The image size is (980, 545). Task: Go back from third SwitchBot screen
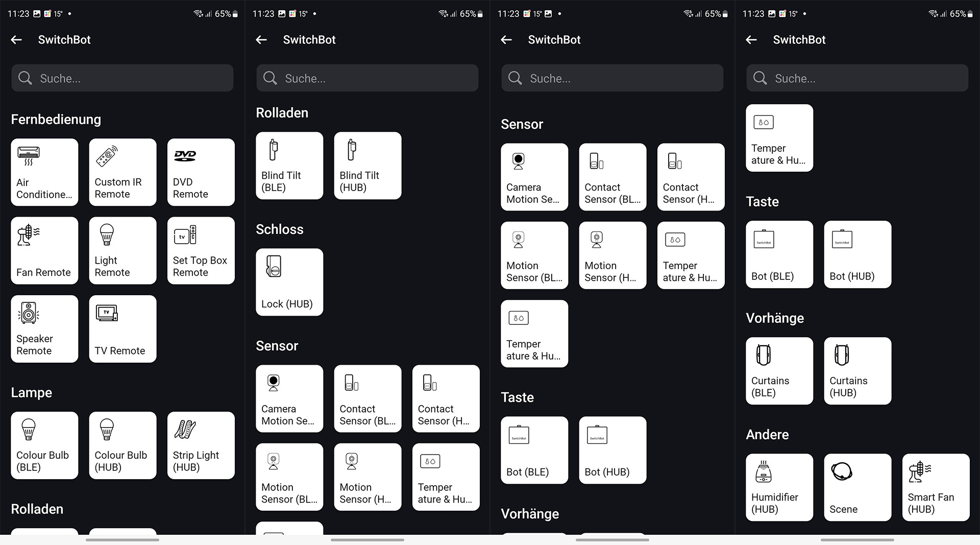coord(506,40)
